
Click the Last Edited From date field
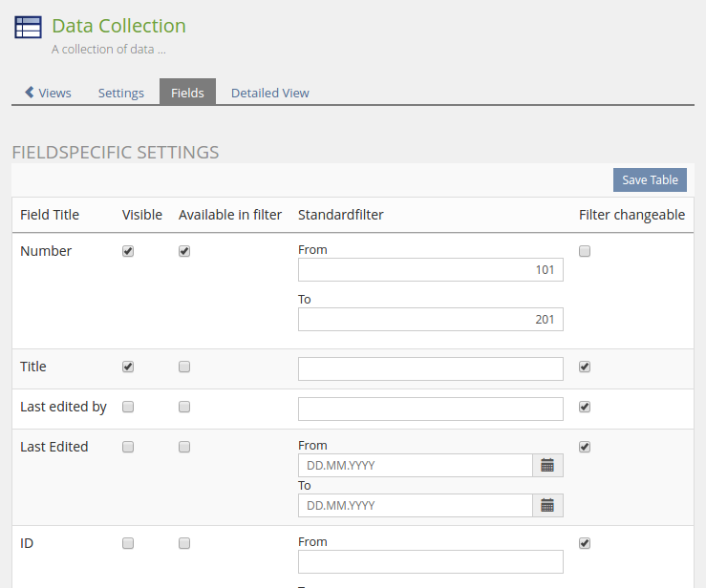pos(415,465)
